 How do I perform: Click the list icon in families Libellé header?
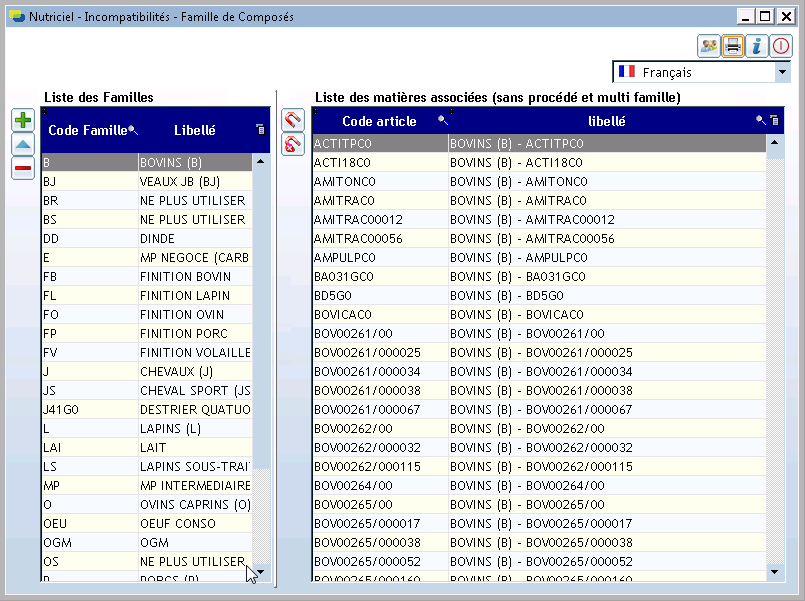point(261,129)
